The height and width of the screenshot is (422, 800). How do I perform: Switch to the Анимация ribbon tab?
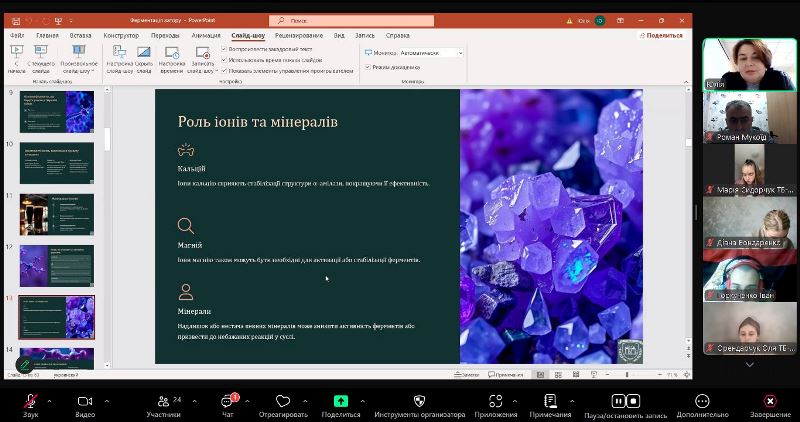click(x=206, y=35)
